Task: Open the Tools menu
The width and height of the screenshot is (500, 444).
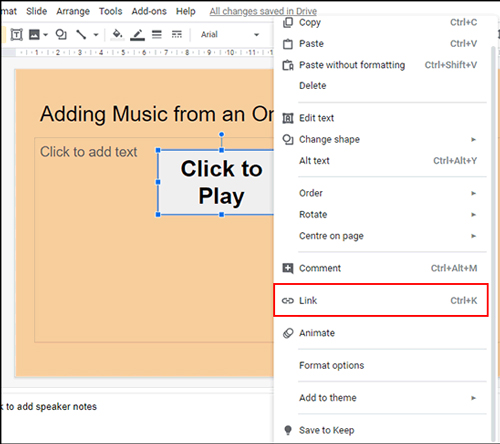Action: tap(110, 11)
